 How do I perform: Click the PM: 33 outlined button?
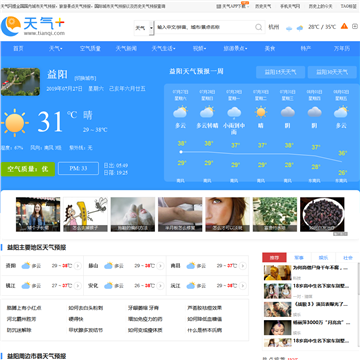point(78,168)
